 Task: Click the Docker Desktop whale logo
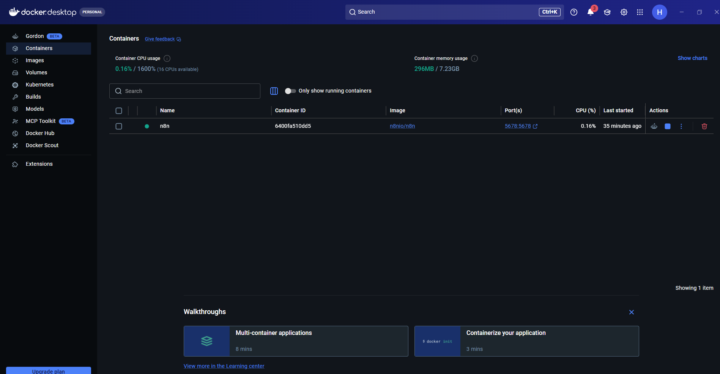[14, 12]
